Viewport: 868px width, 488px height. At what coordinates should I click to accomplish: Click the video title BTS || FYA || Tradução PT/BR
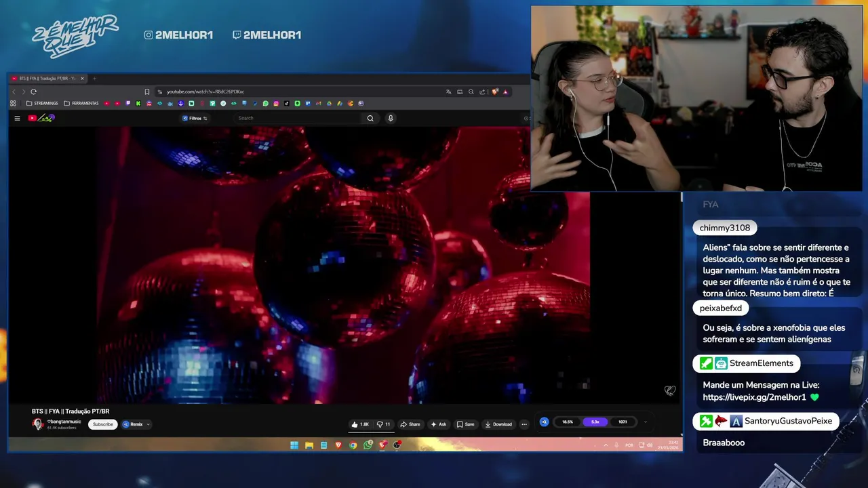(x=71, y=411)
